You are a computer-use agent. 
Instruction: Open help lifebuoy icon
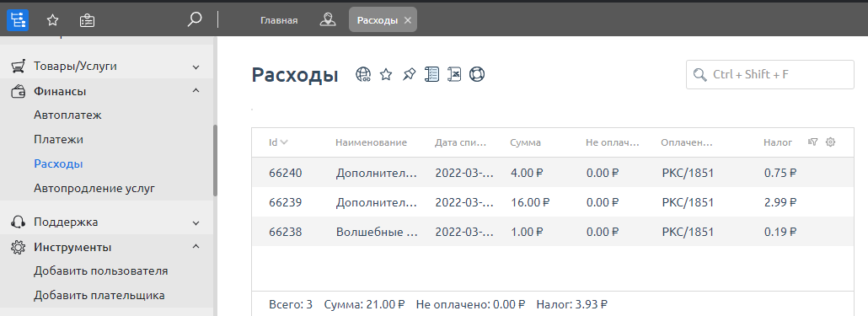tap(477, 74)
